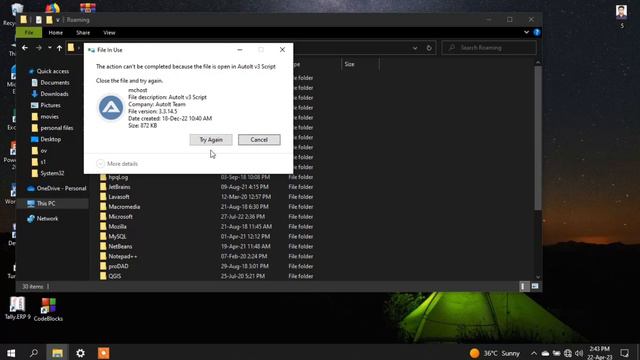Open CodeBlocks desktop shortcut
The height and width of the screenshot is (360, 640).
click(48, 309)
